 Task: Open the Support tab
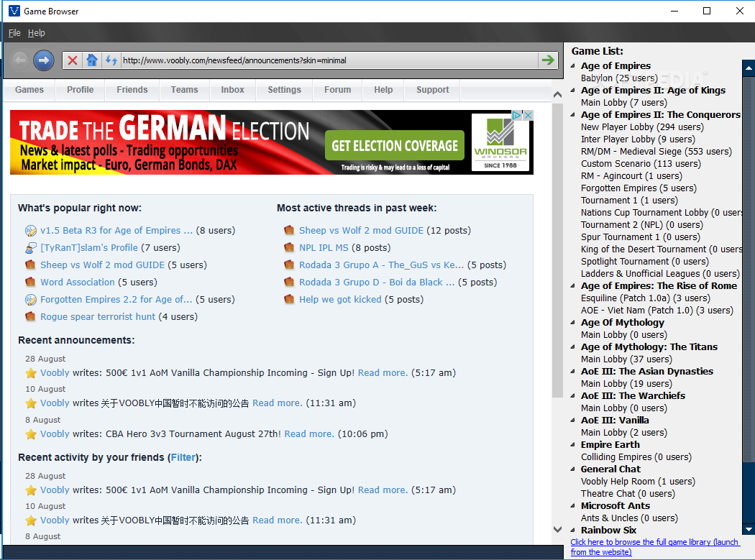(x=432, y=90)
